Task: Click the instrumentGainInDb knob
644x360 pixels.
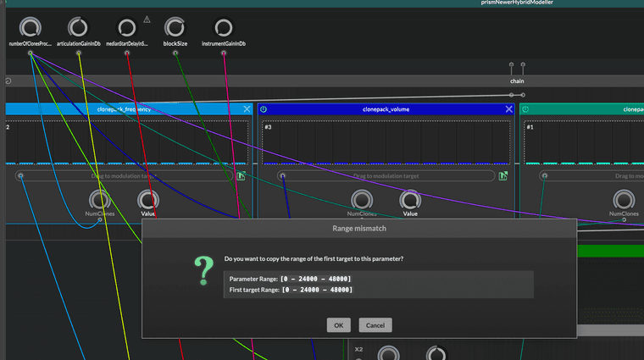Action: 224,28
